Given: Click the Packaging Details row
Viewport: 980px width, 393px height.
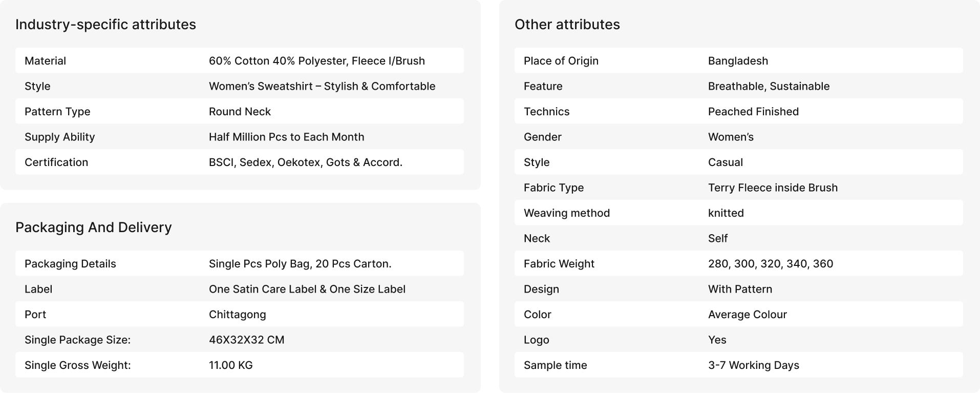Looking at the screenshot, I should coord(240,263).
